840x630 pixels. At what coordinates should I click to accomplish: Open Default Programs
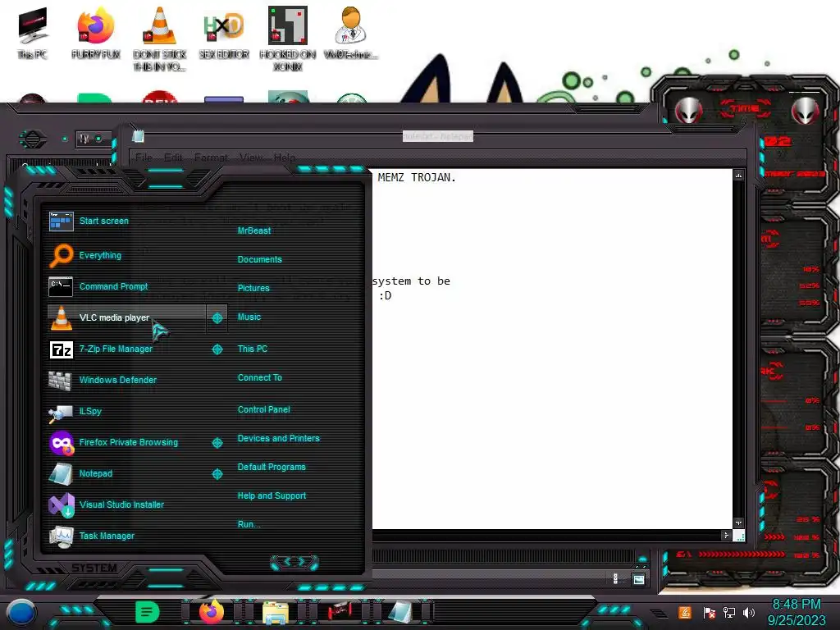pos(272,467)
